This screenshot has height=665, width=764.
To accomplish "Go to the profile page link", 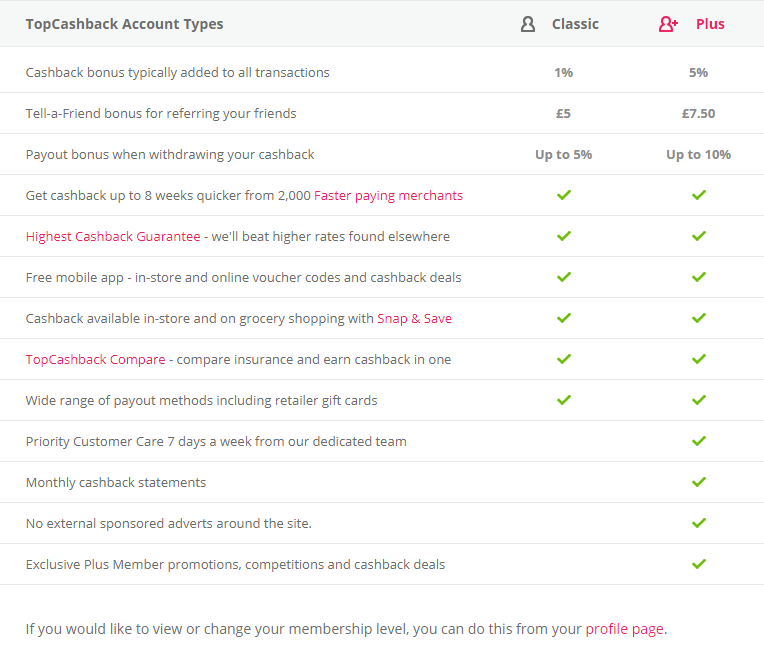I will [624, 629].
